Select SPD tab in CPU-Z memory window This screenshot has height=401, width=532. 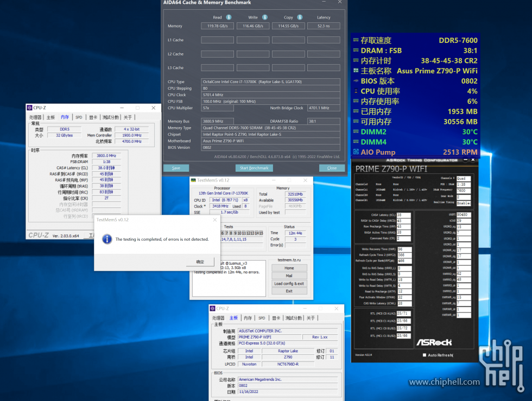[79, 117]
